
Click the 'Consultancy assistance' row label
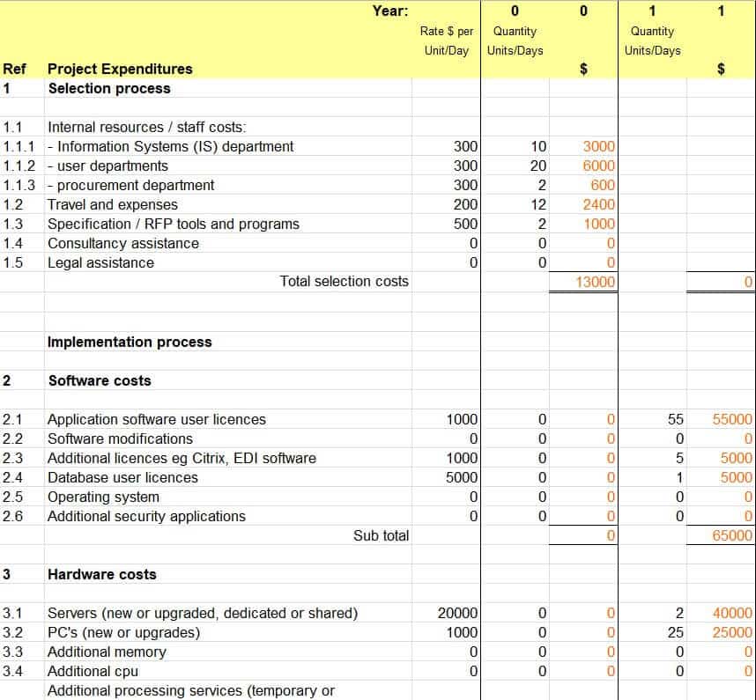click(x=123, y=243)
